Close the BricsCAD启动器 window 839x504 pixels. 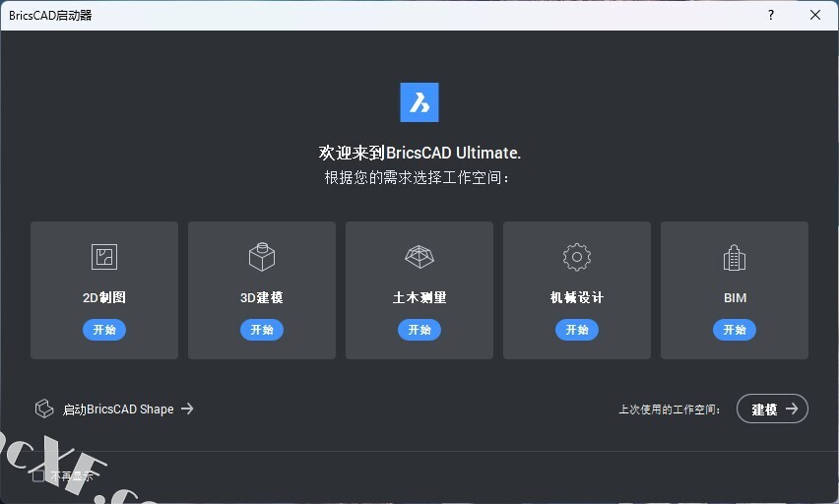click(x=815, y=15)
